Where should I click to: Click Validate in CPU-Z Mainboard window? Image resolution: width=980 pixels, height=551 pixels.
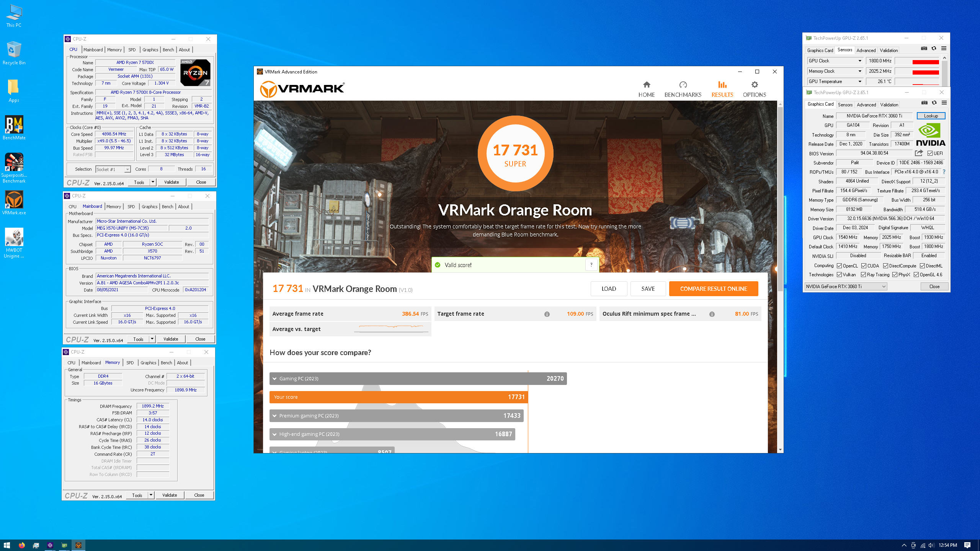pos(171,339)
